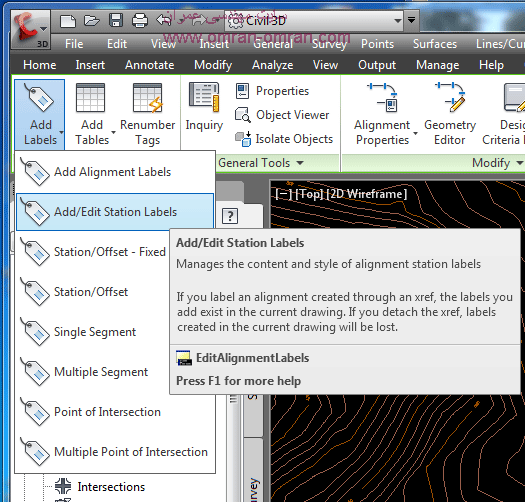Image resolution: width=525 pixels, height=502 pixels.
Task: Click the tag icon next to Station/Offset
Action: (35, 292)
